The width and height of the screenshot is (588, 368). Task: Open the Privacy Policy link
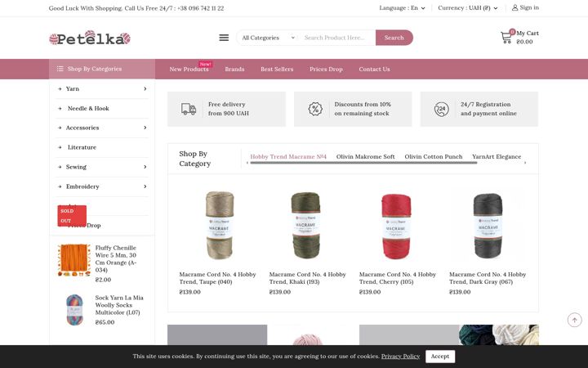click(400, 357)
